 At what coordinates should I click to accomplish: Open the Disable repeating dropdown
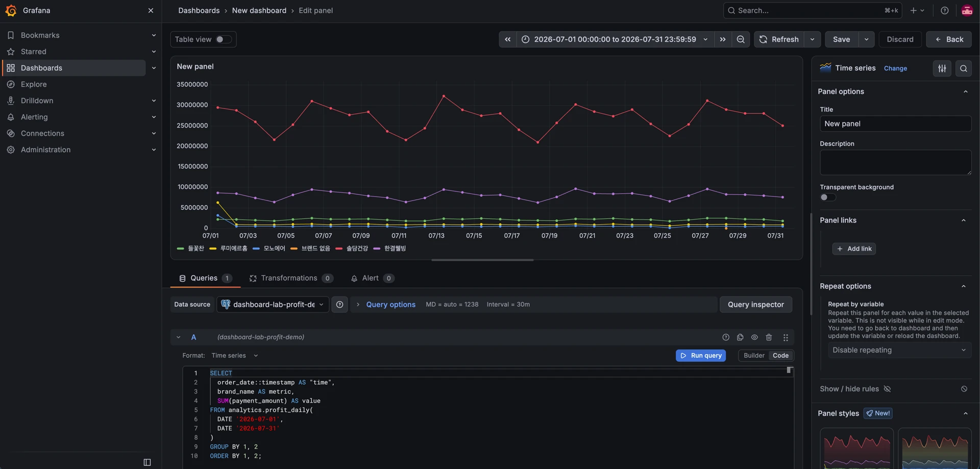pos(898,350)
